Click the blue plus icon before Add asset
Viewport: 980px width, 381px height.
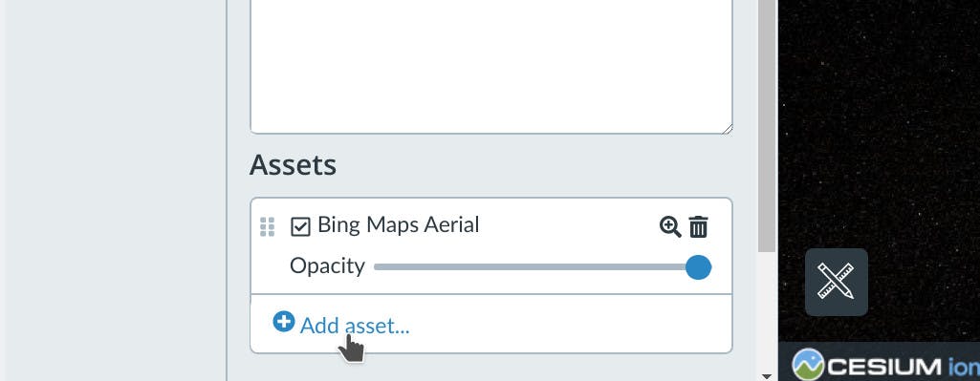283,323
